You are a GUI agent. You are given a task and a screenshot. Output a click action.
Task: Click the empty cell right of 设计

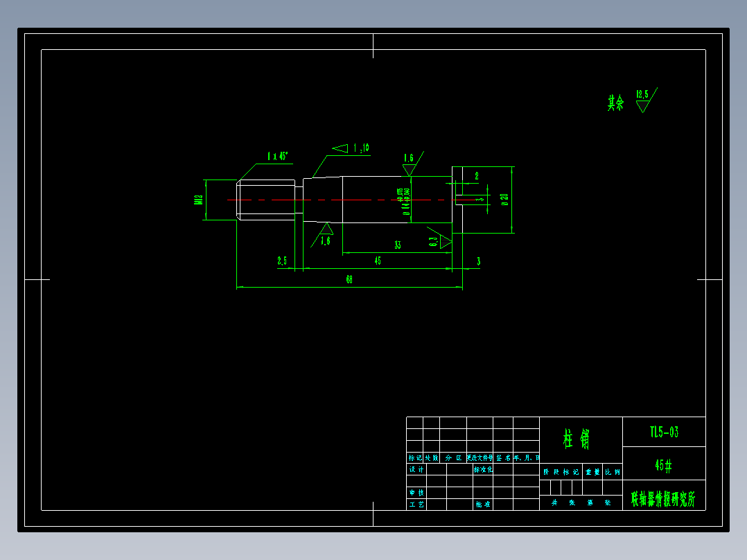pyautogui.click(x=437, y=469)
